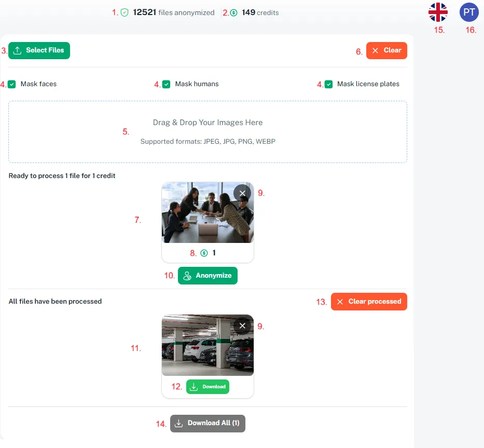Click the credits coin icon in header
484x448 pixels.
point(233,13)
